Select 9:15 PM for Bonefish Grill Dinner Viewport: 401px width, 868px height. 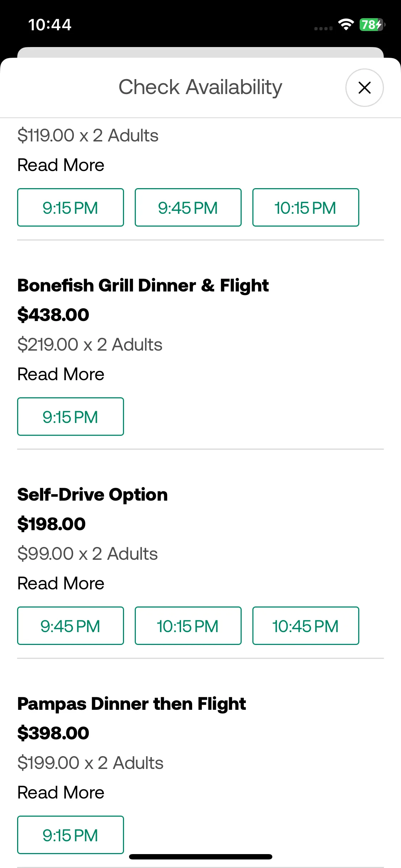tap(71, 417)
